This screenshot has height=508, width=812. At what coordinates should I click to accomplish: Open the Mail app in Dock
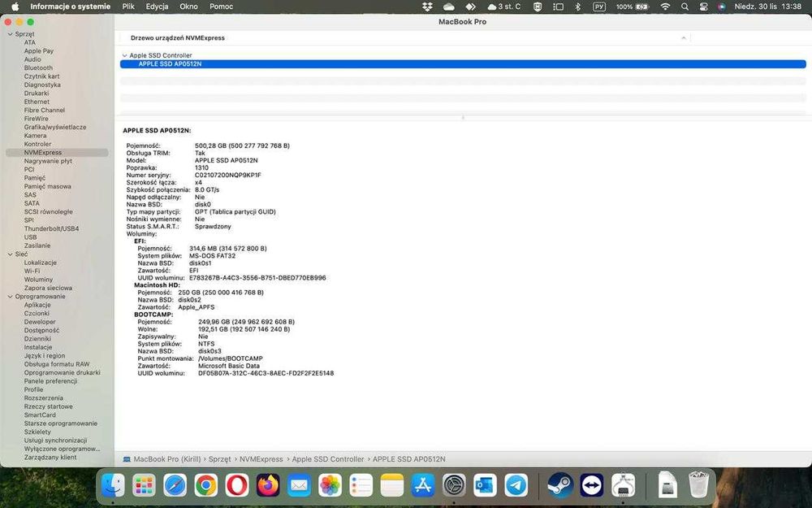pos(299,486)
